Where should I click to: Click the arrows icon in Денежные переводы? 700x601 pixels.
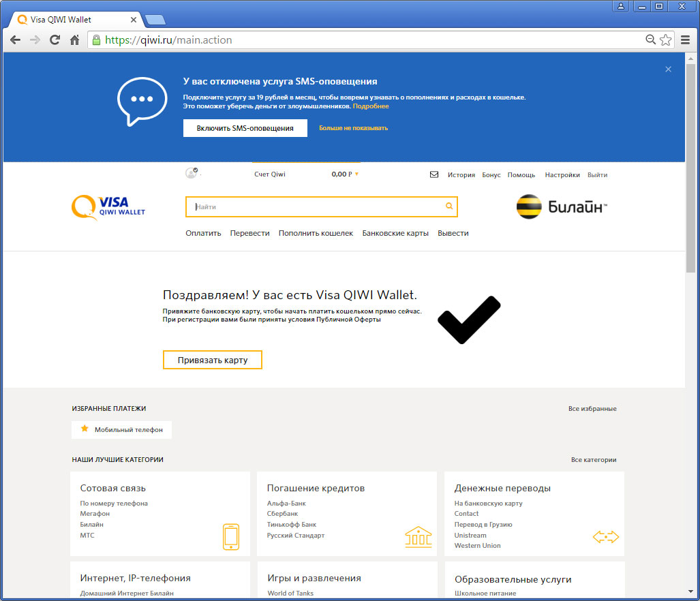606,537
